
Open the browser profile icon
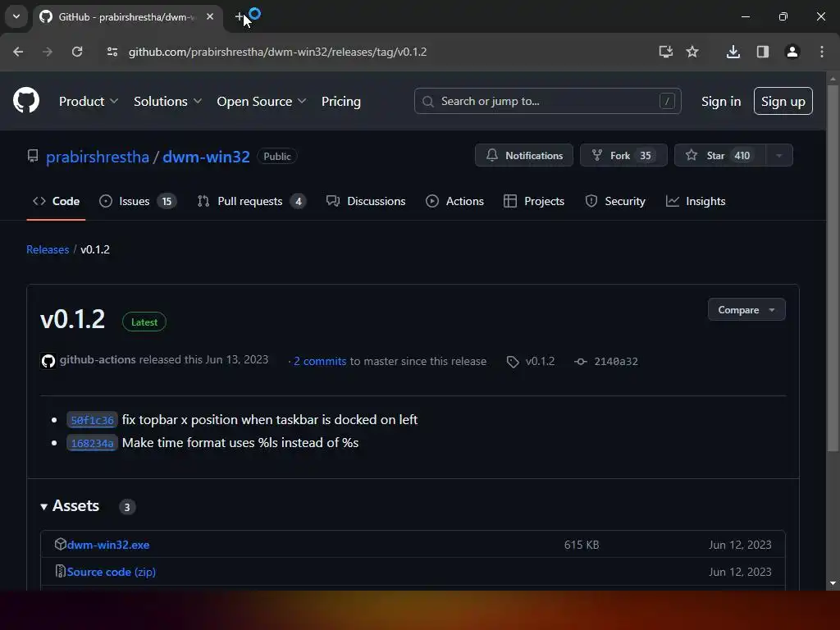[792, 52]
